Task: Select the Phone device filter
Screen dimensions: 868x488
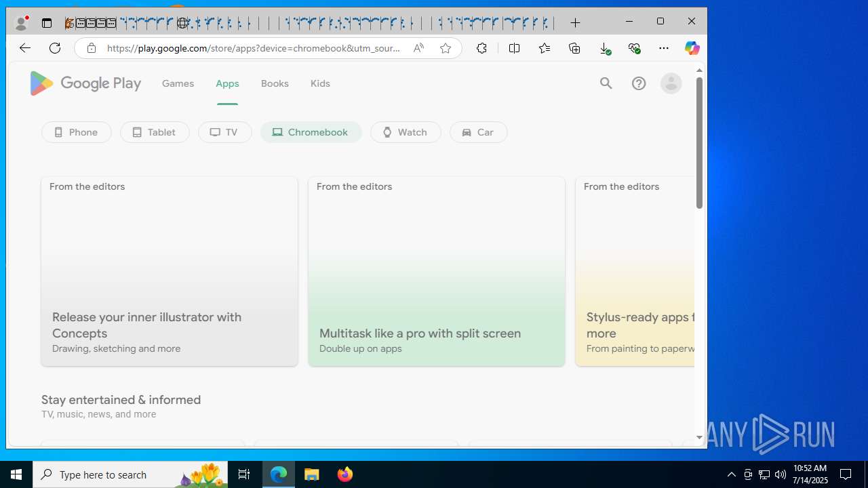Action: pyautogui.click(x=76, y=132)
